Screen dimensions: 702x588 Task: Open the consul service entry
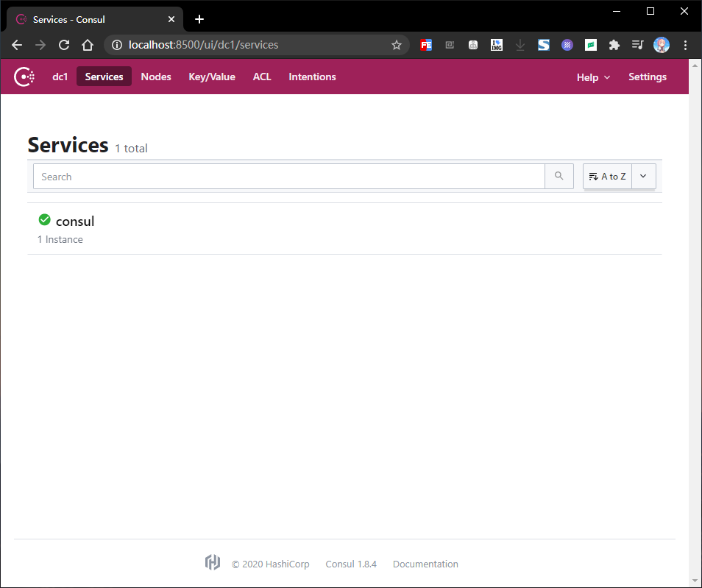344,228
